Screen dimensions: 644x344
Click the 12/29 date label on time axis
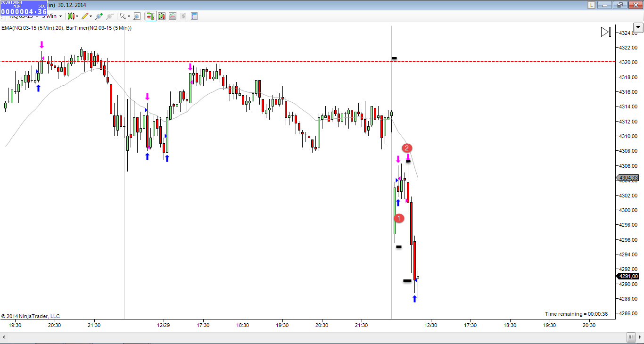click(x=163, y=325)
